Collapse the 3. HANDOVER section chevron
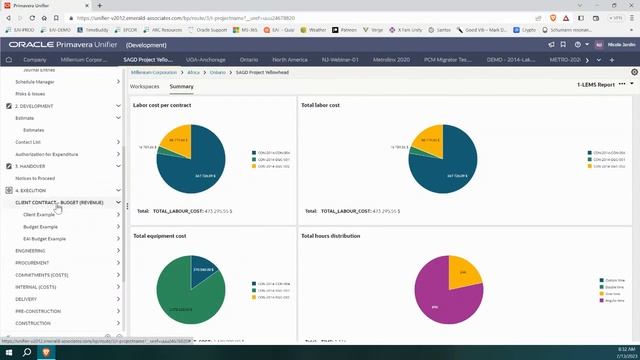This screenshot has width=640, height=360. (118, 166)
